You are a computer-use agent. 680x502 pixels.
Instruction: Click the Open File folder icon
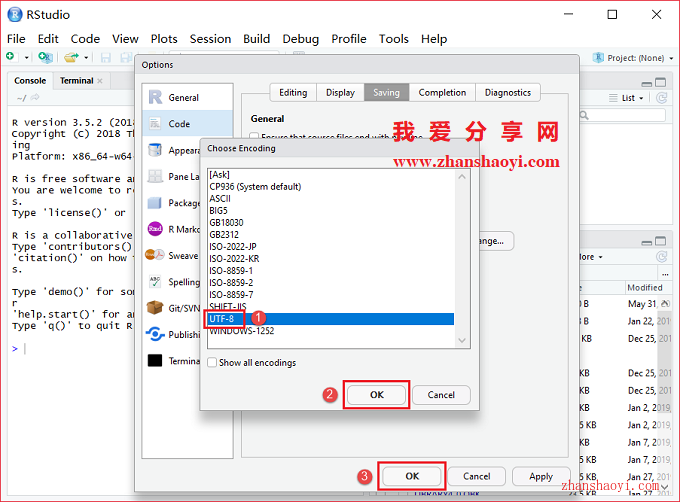72,57
